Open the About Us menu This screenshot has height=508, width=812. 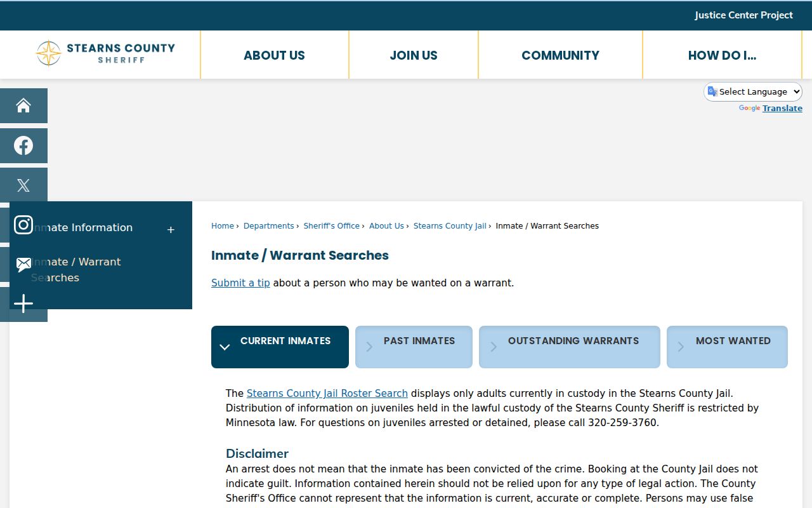[274, 55]
